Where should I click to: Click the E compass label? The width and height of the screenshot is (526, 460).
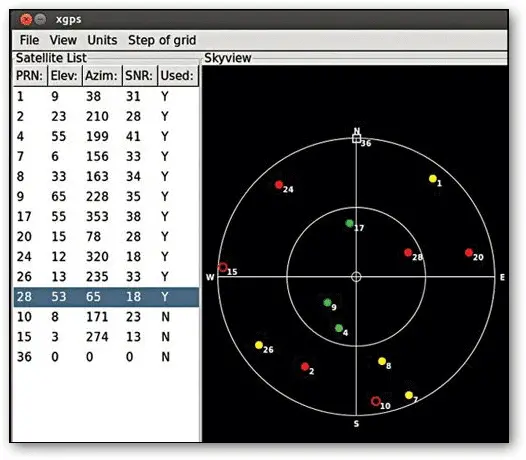tap(502, 277)
